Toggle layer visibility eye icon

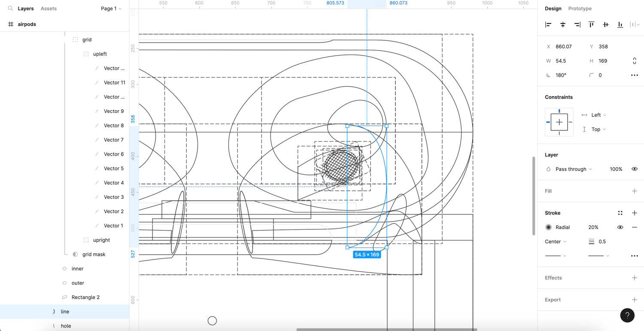pyautogui.click(x=635, y=169)
